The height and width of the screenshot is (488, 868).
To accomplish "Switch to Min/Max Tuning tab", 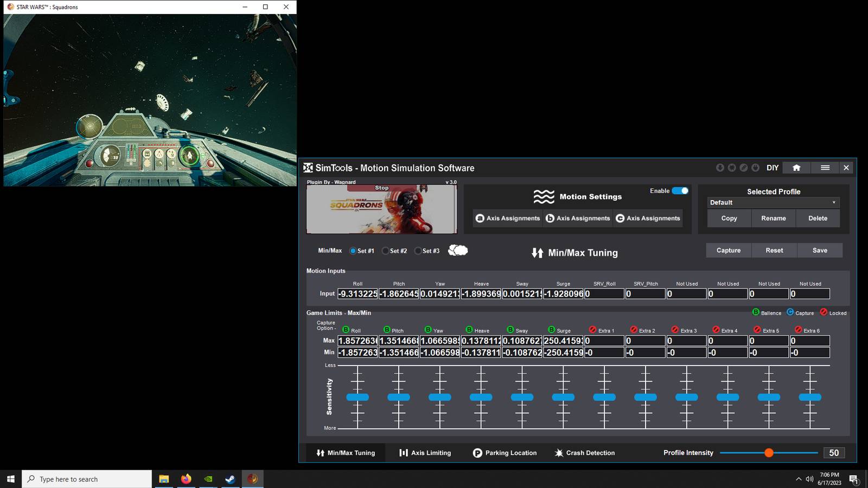I will 346,453.
